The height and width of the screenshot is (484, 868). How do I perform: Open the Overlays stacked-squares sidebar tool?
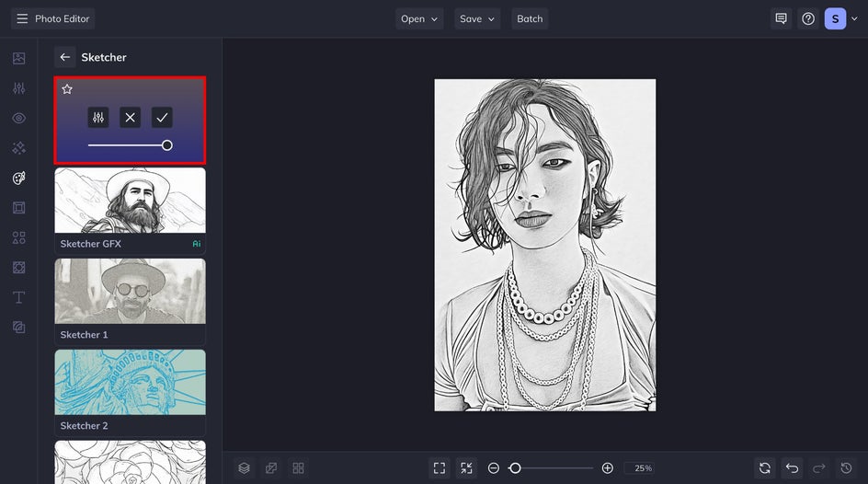[x=18, y=328]
